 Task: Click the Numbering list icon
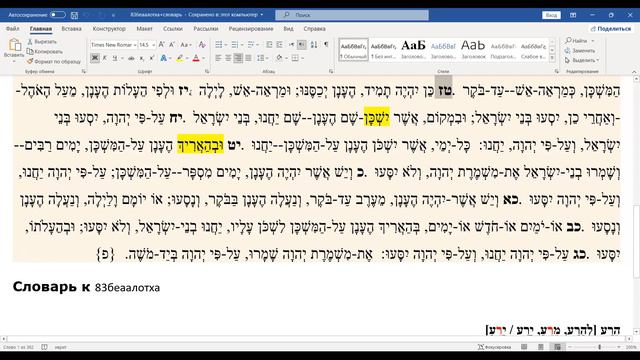tap(235, 45)
